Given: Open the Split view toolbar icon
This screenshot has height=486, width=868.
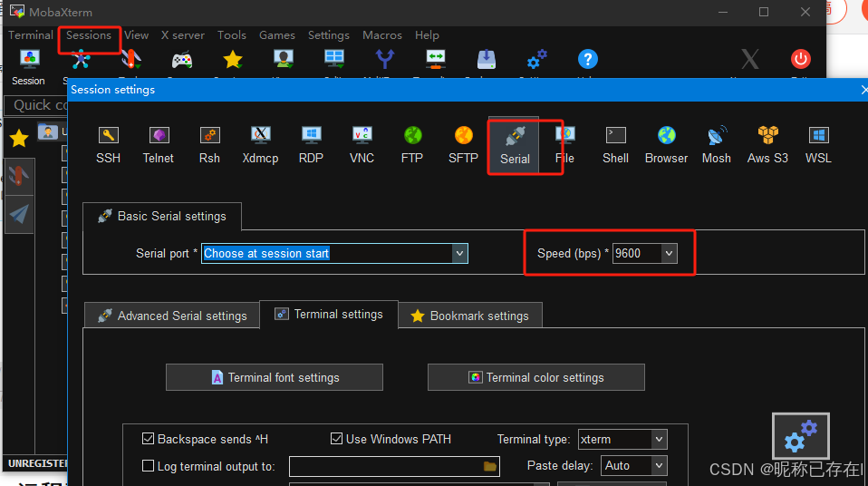Looking at the screenshot, I should pos(334,58).
